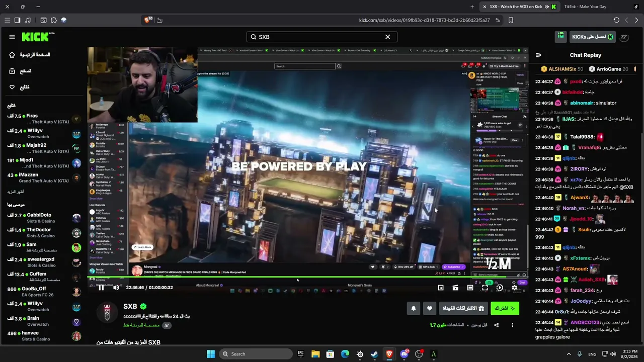The height and width of the screenshot is (362, 644).
Task: Open SXB channel avatar
Action: click(x=107, y=312)
